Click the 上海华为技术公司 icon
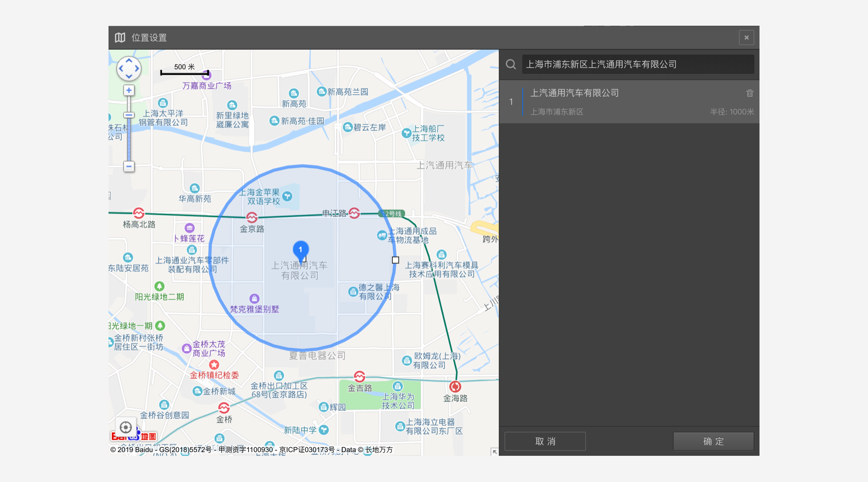The width and height of the screenshot is (868, 482). (x=398, y=386)
